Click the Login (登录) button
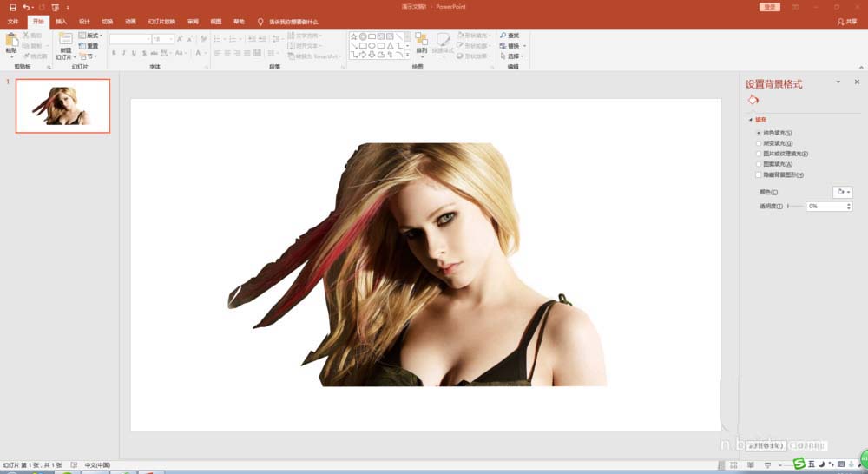The image size is (868, 474). pos(769,7)
